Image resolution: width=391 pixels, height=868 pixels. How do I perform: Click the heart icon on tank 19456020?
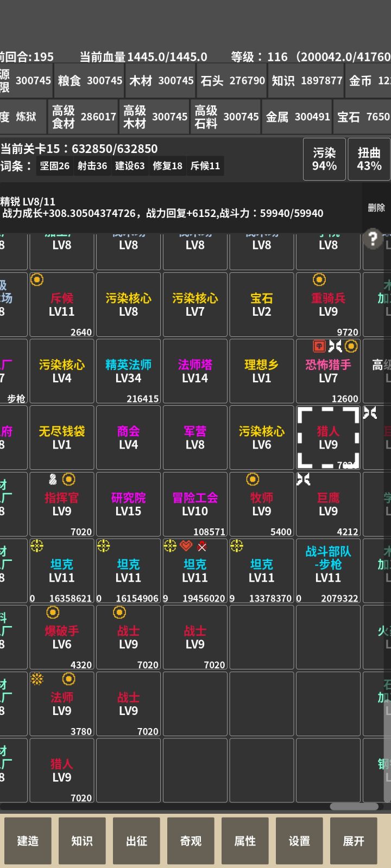pos(186,546)
